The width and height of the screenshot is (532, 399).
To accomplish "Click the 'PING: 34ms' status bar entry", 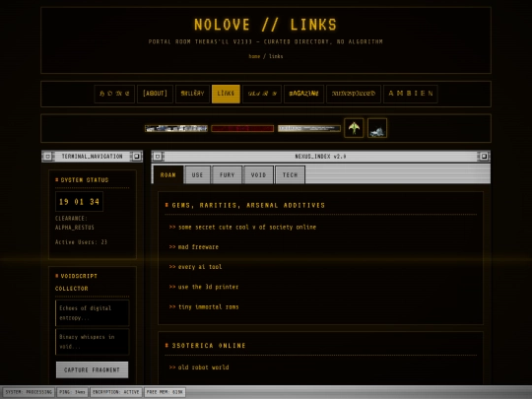I will coord(72,392).
